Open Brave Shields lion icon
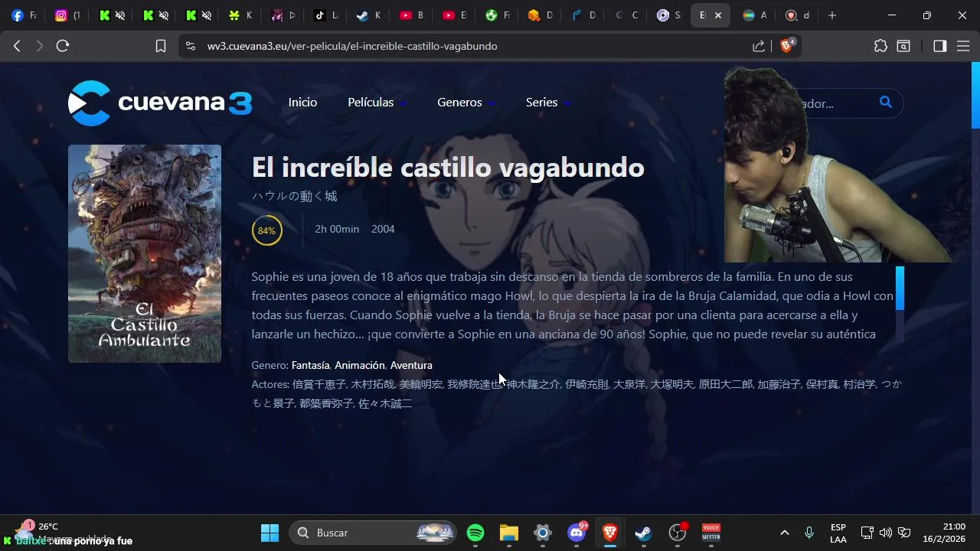 (x=786, y=46)
